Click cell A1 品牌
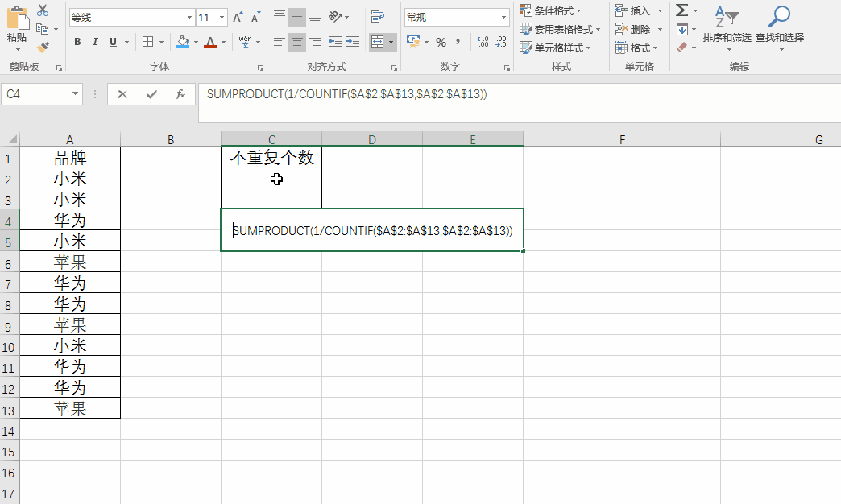 pyautogui.click(x=70, y=157)
